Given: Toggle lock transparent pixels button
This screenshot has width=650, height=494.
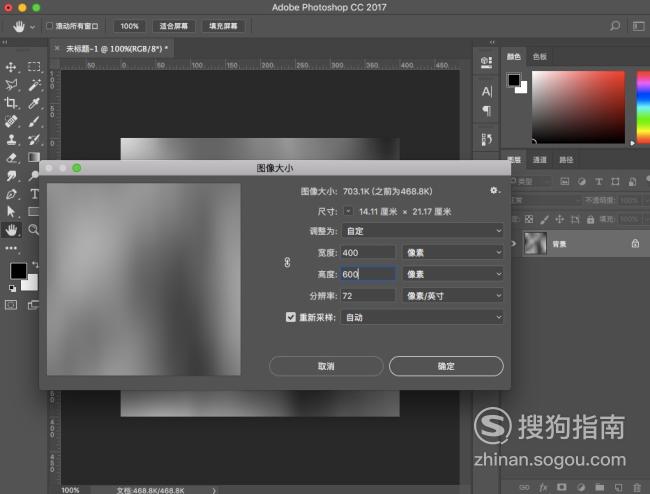Looking at the screenshot, I should tap(529, 219).
